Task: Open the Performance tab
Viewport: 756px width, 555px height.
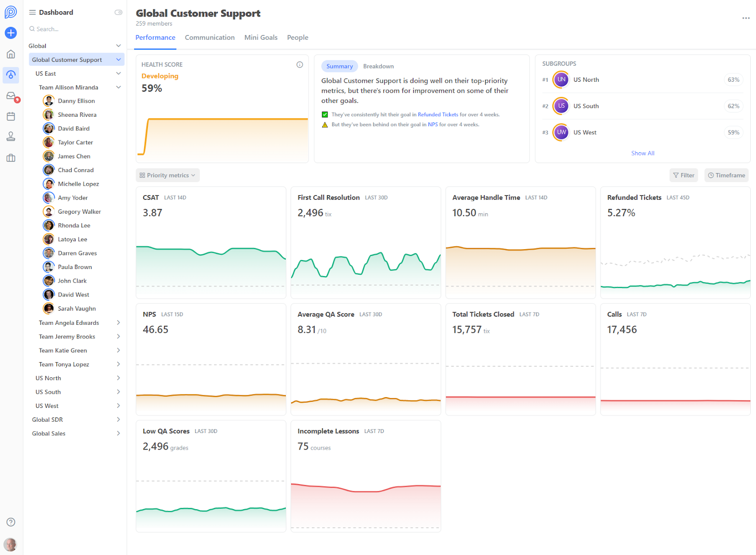Action: tap(155, 37)
